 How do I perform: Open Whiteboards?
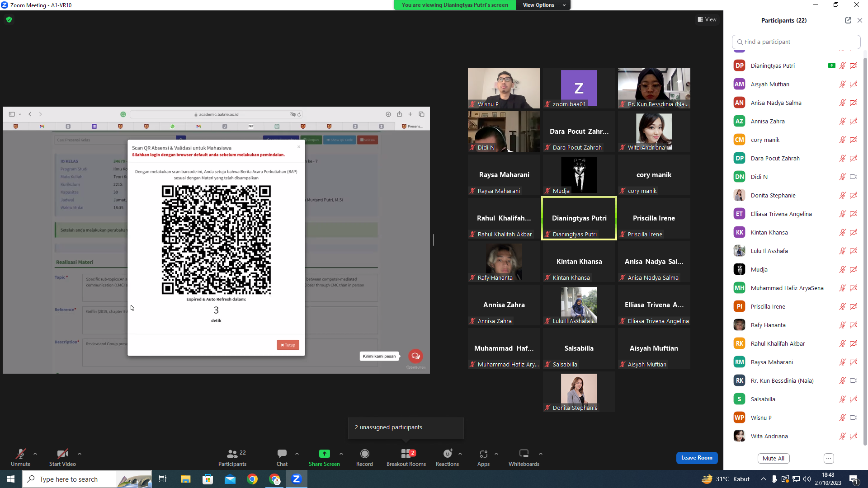(524, 457)
